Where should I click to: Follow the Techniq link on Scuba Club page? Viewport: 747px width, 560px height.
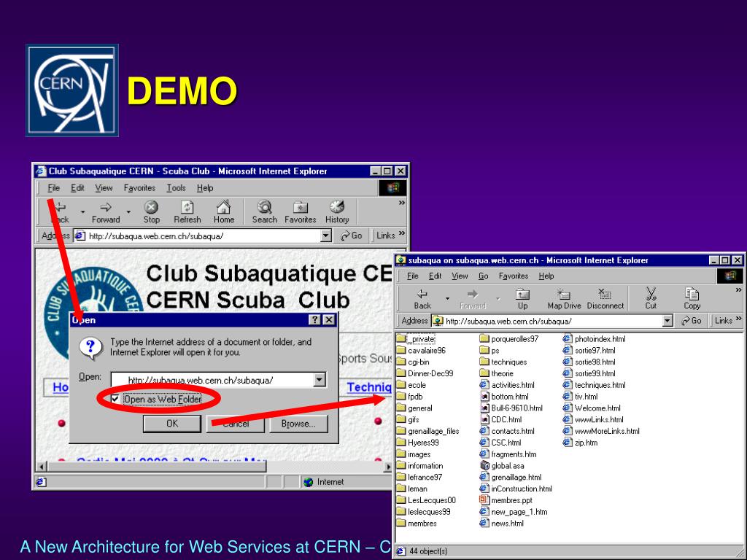pos(368,387)
